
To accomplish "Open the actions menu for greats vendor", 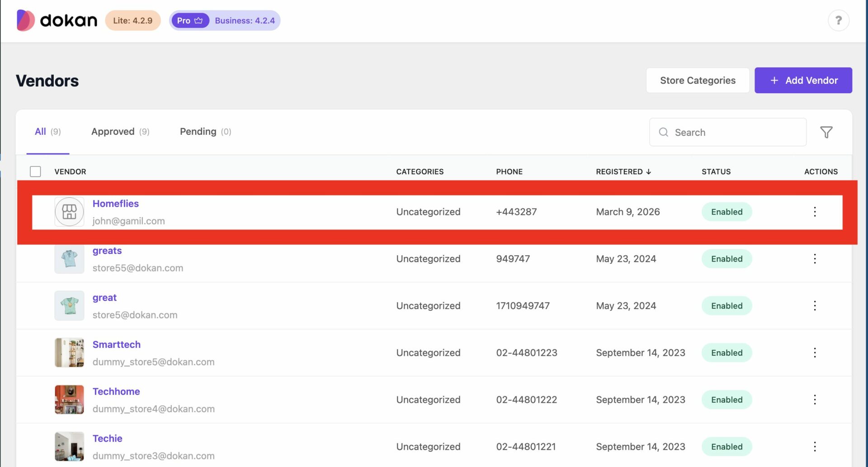I will [x=815, y=258].
